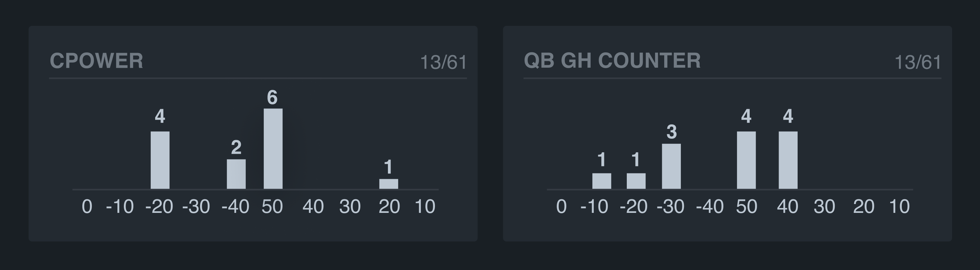
Task: Click the 30 axis label in QB GH COUNTER chart
Action: coord(824,207)
